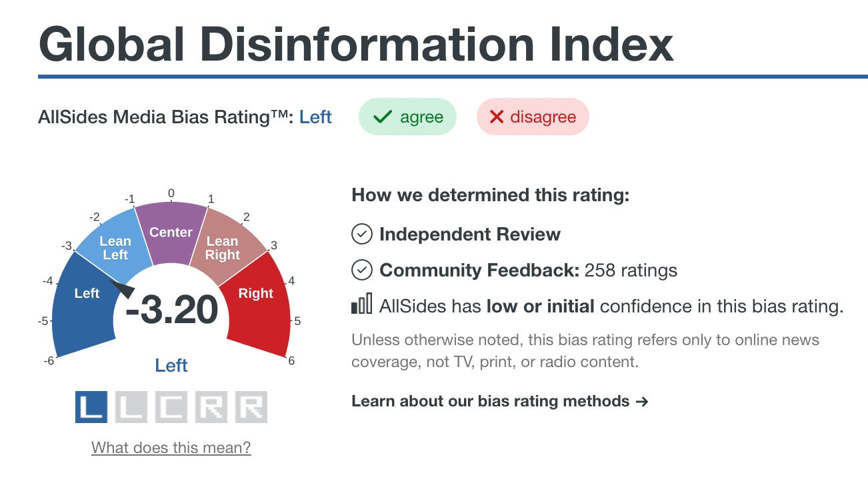Viewport: 868px width, 489px height.
Task: Vote agree on the bias rating
Action: [407, 117]
